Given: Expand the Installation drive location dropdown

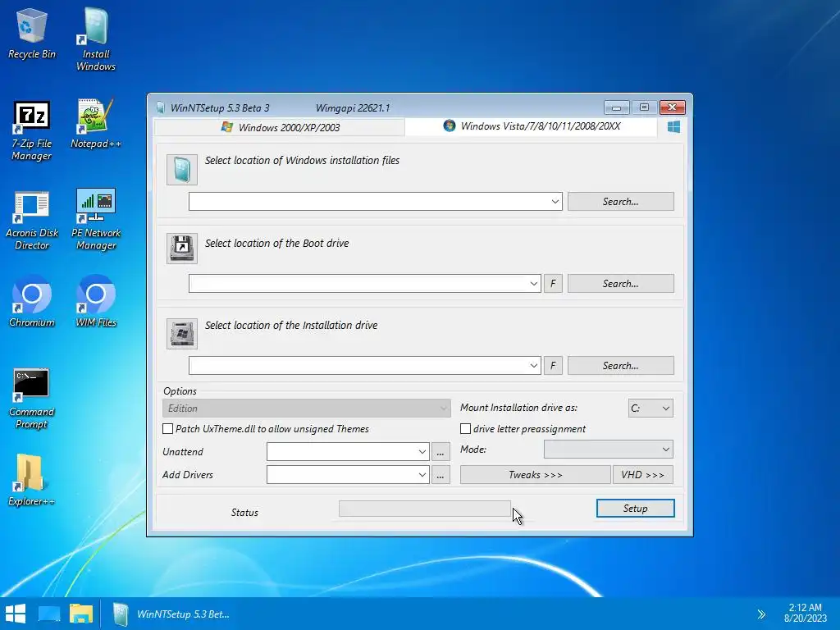Looking at the screenshot, I should tap(533, 365).
